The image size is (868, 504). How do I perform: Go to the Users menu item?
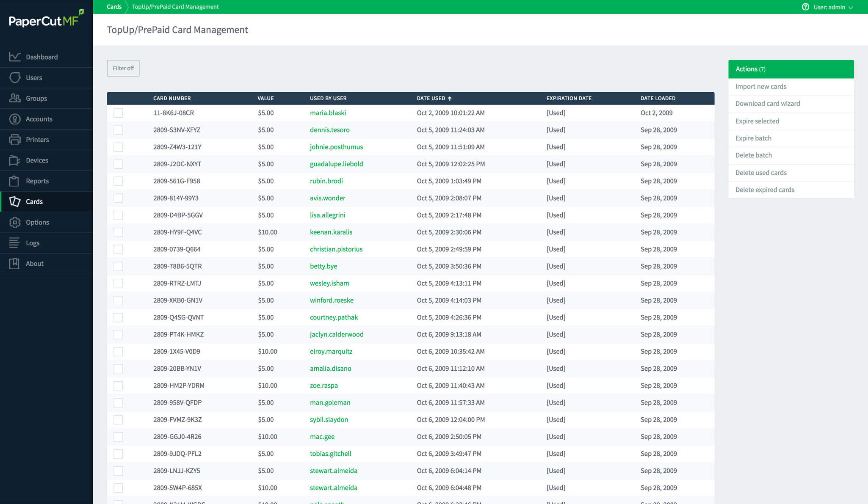pos(34,78)
